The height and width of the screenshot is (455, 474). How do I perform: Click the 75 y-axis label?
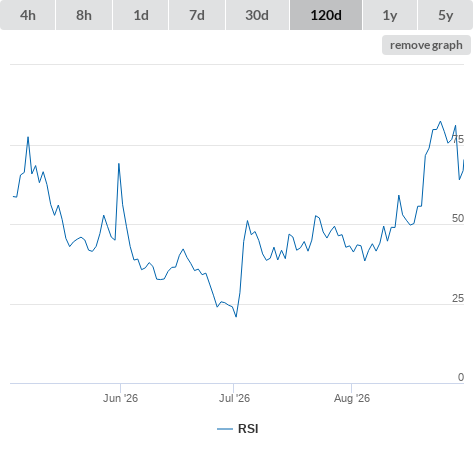point(458,139)
